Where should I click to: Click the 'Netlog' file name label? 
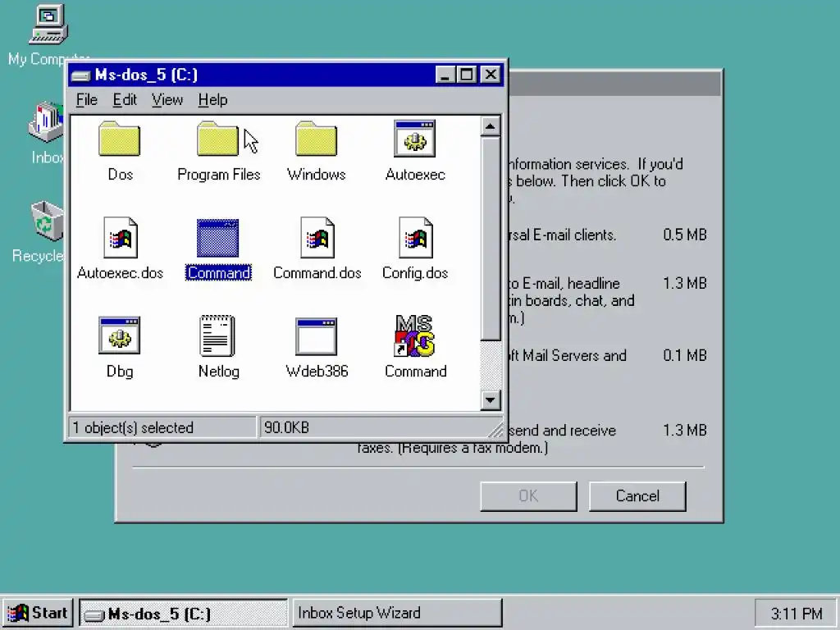pos(218,371)
